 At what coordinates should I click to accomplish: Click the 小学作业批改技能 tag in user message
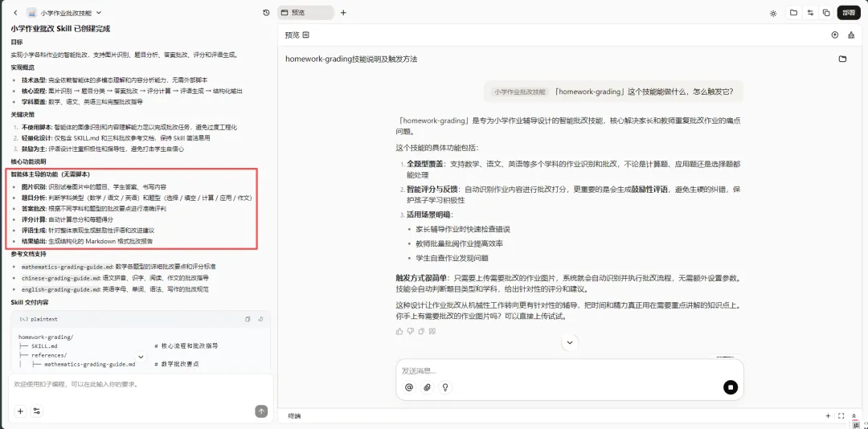(x=519, y=92)
